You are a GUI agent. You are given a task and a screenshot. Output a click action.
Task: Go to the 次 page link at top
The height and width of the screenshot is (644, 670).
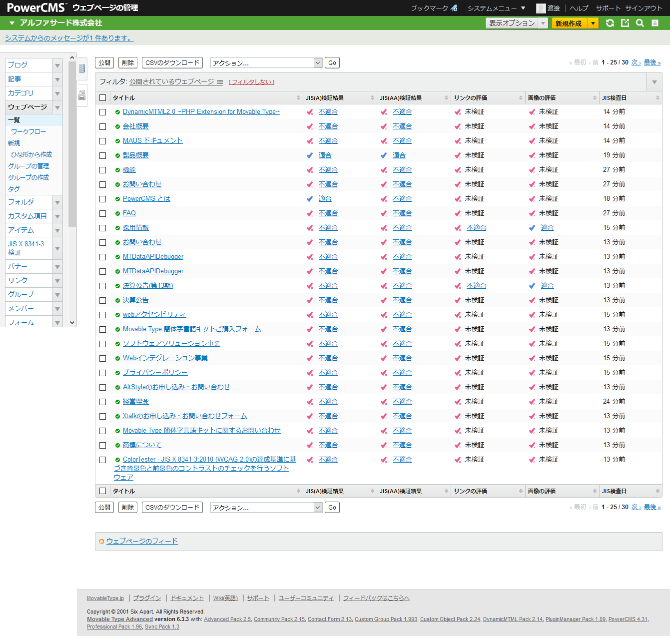click(x=636, y=62)
